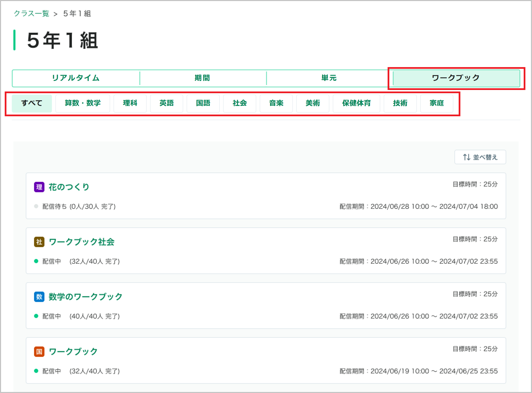Click the sort arrows icon in 並べ替え

click(x=466, y=157)
